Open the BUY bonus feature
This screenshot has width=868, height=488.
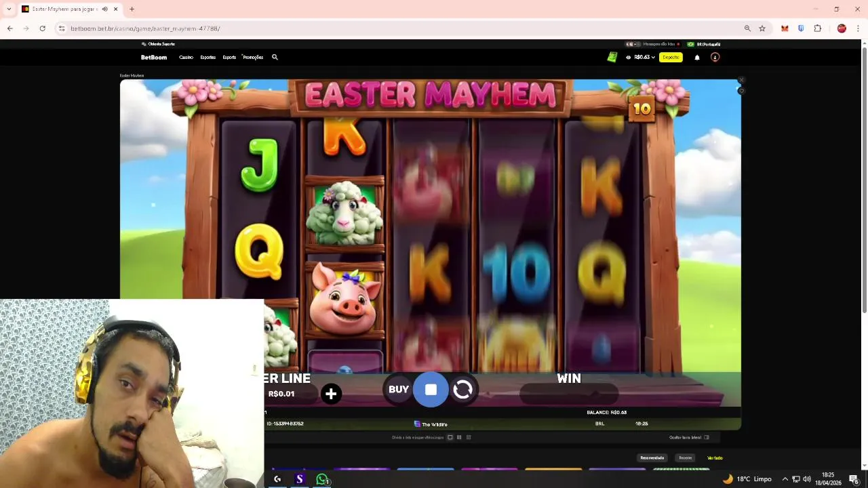pos(399,390)
